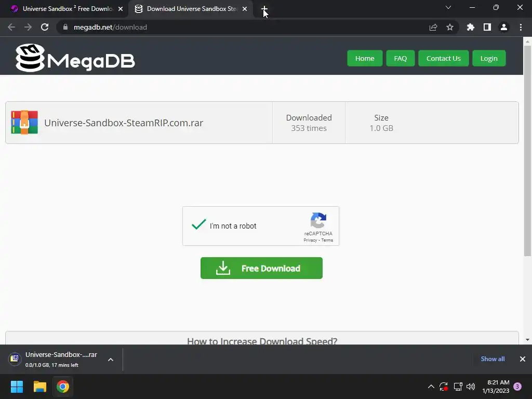
Task: Click the WinRAR file archive icon
Action: point(24,123)
